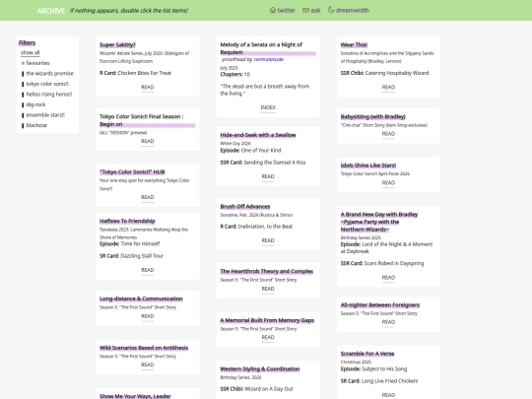
Task: Open 'Idols Shine Like Stars!' title
Action: 368,166
